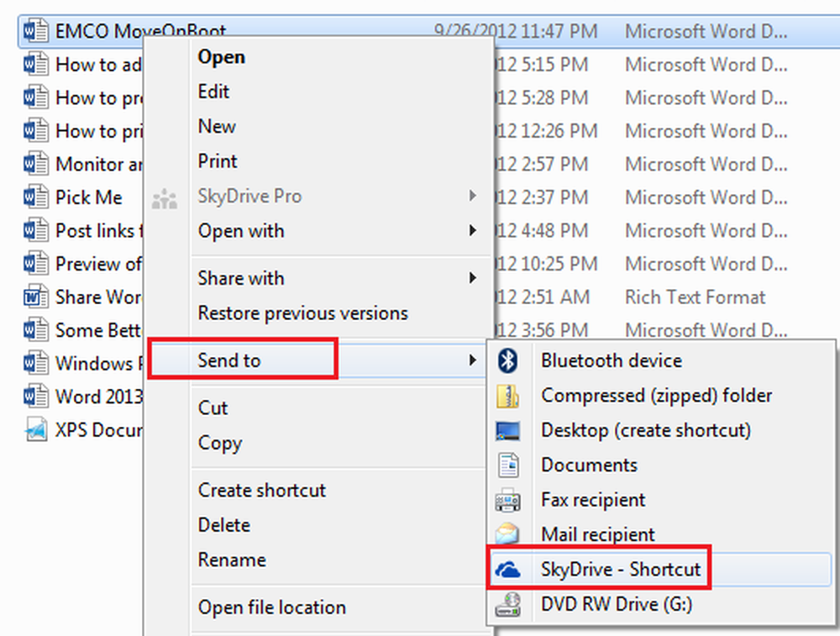Click the 12:26 PM date cell
The height and width of the screenshot is (636, 840).
(546, 131)
